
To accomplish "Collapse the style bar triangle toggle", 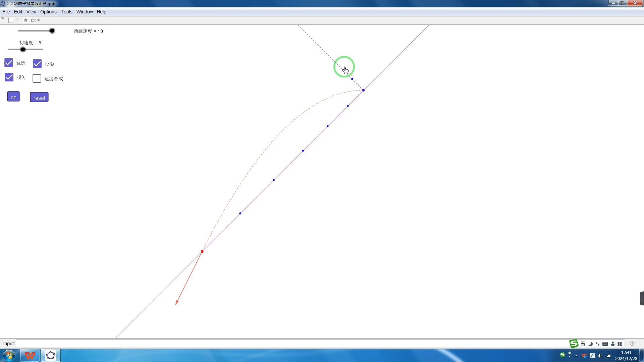I will click(x=3, y=19).
